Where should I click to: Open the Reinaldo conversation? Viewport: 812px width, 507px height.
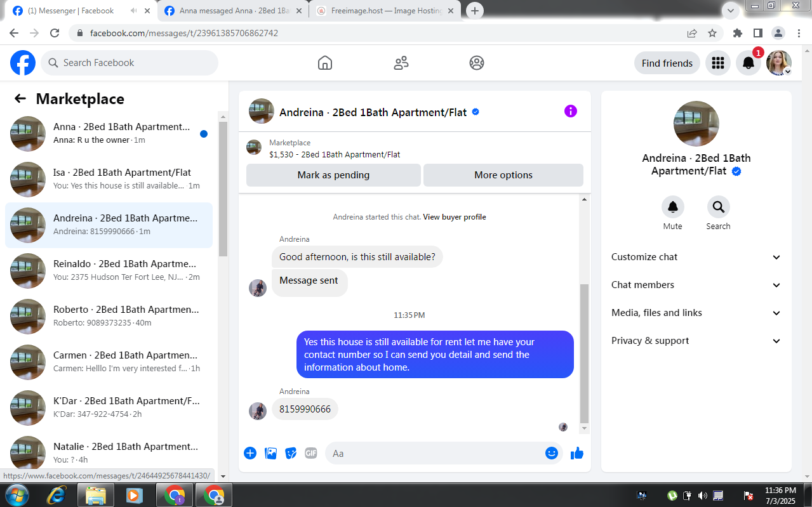109,271
